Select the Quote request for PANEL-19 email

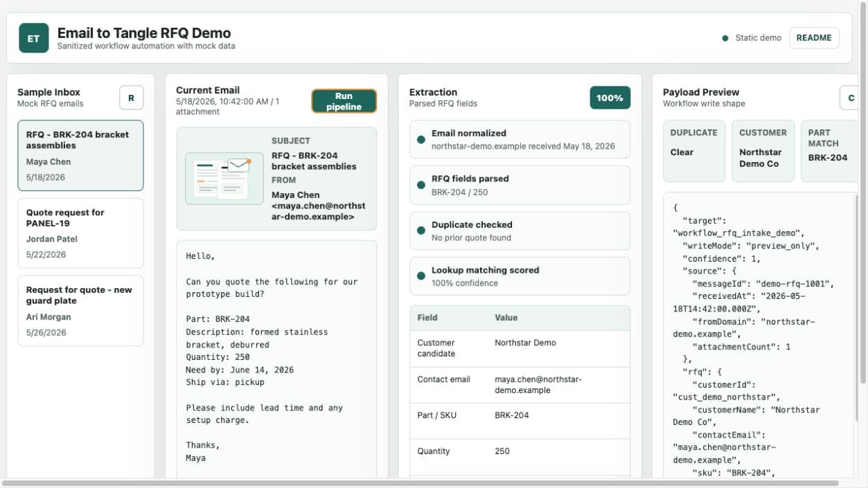(80, 233)
